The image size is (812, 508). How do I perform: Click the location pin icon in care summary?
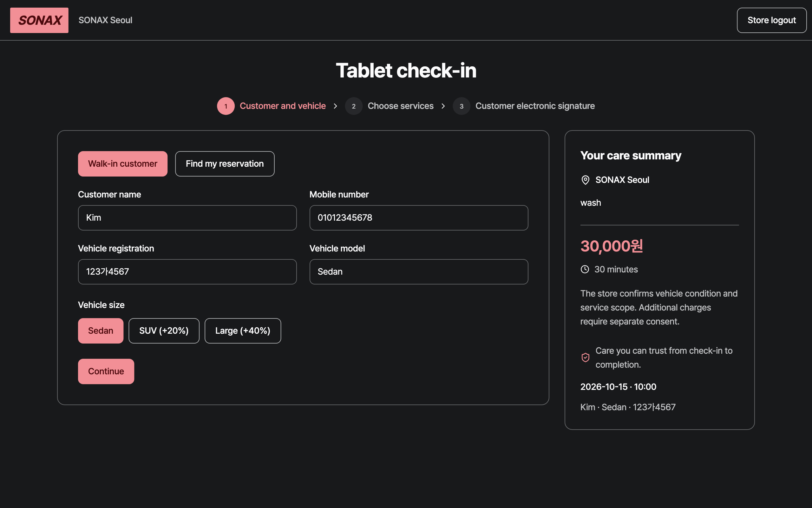585,180
